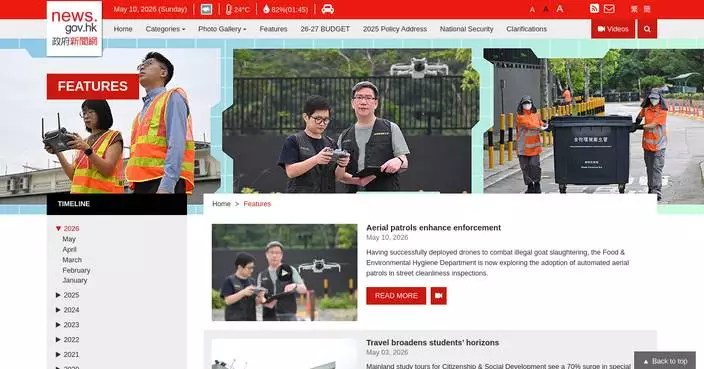Open Travel broadens article thumbnail
Screen dimensions: 704x369
pyautogui.click(x=285, y=354)
